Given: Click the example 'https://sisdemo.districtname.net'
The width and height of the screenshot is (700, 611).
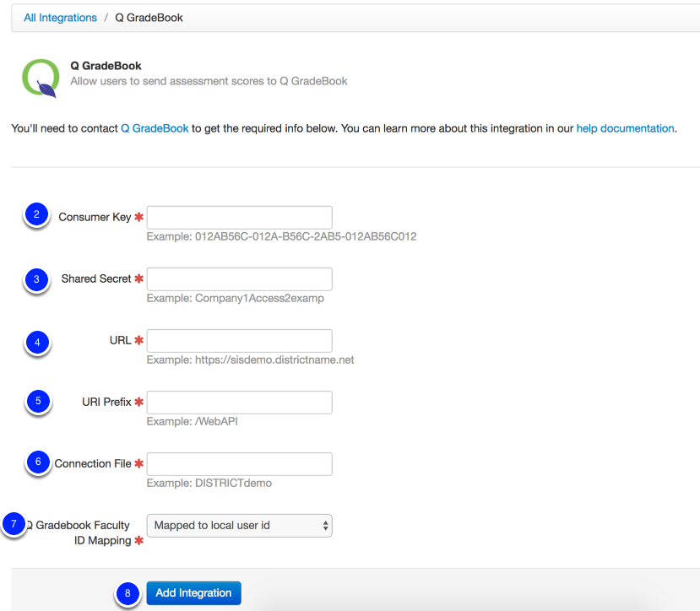Looking at the screenshot, I should (274, 360).
